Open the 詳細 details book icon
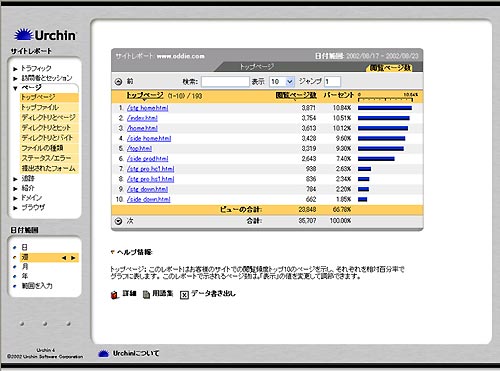This screenshot has height=371, width=500. [x=114, y=295]
